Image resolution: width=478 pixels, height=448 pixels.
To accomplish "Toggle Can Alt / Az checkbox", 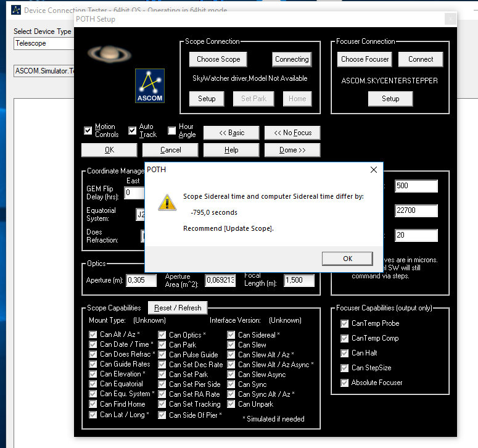I will point(93,334).
